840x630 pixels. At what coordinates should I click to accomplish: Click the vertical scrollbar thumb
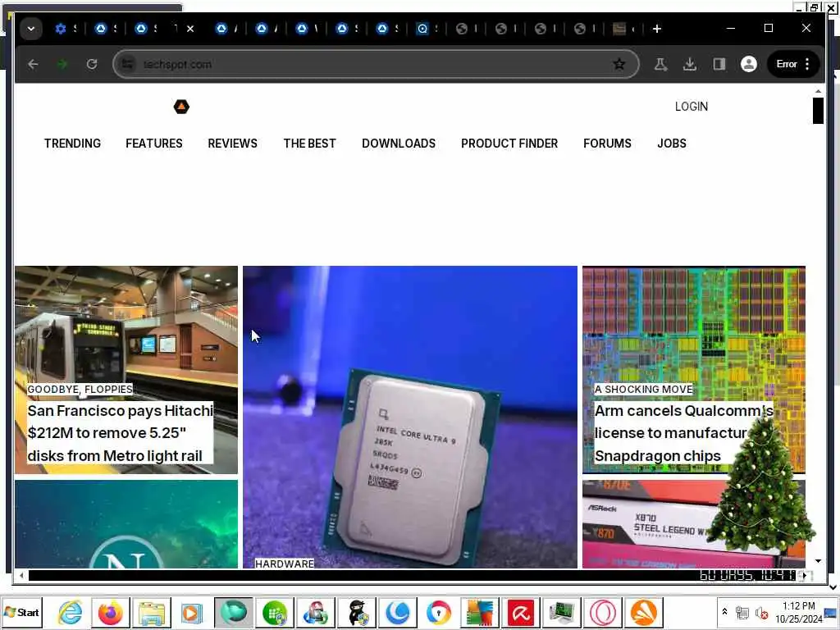pos(818,111)
